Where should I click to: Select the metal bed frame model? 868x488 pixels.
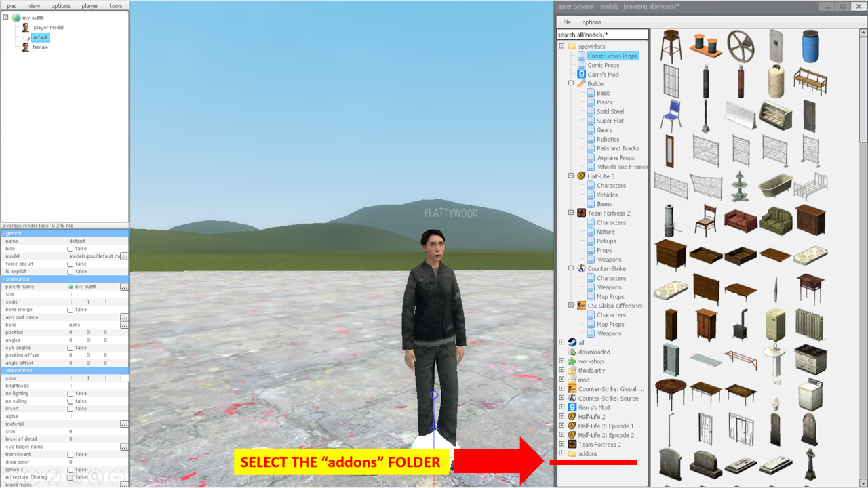(810, 186)
